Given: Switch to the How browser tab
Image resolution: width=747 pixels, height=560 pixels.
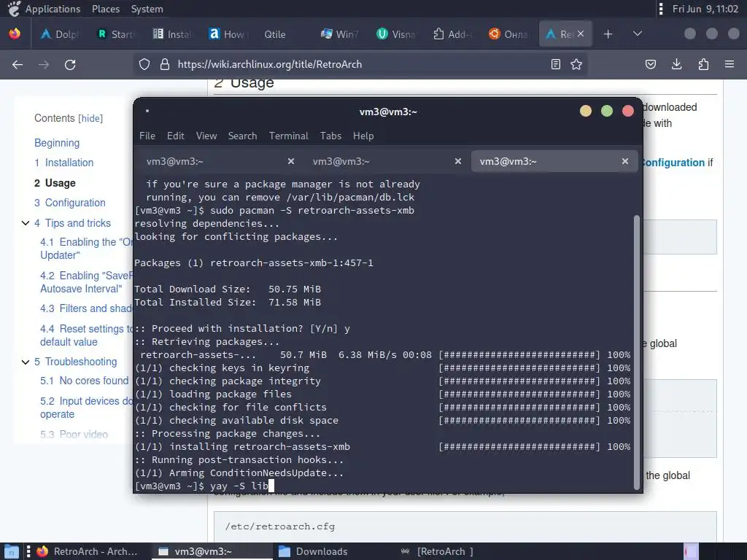Looking at the screenshot, I should click(228, 34).
